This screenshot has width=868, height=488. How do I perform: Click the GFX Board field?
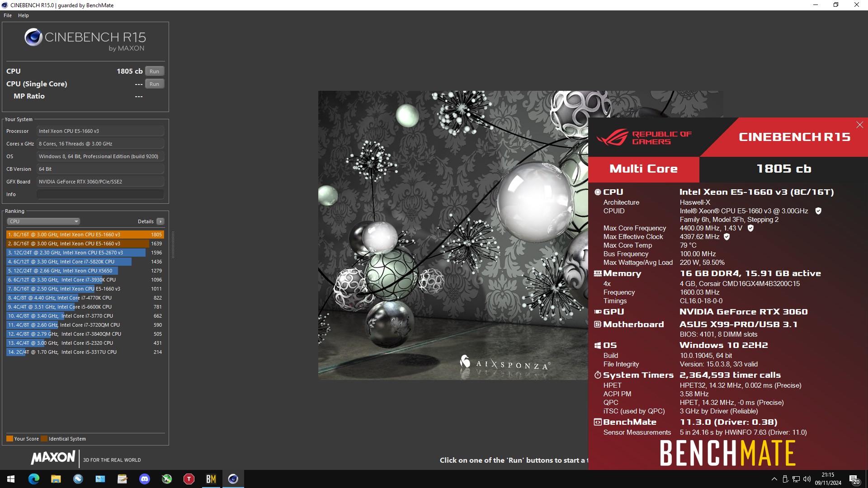[x=100, y=182]
